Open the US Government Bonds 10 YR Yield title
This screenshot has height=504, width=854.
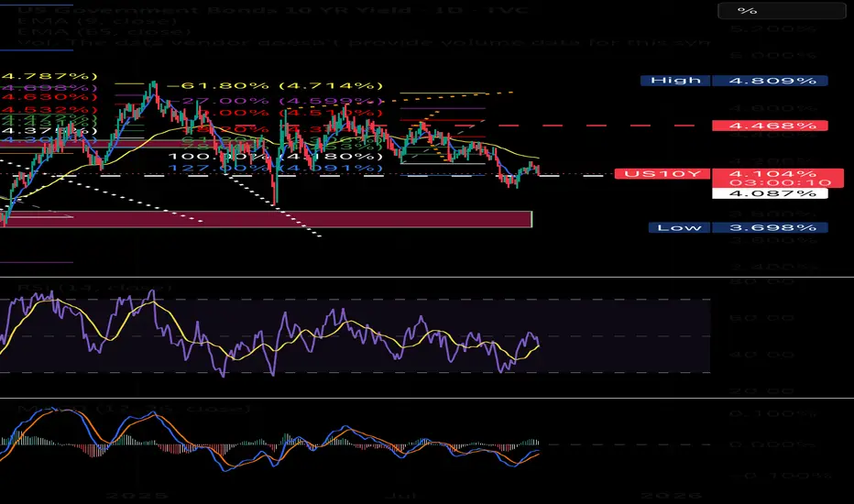pyautogui.click(x=272, y=10)
